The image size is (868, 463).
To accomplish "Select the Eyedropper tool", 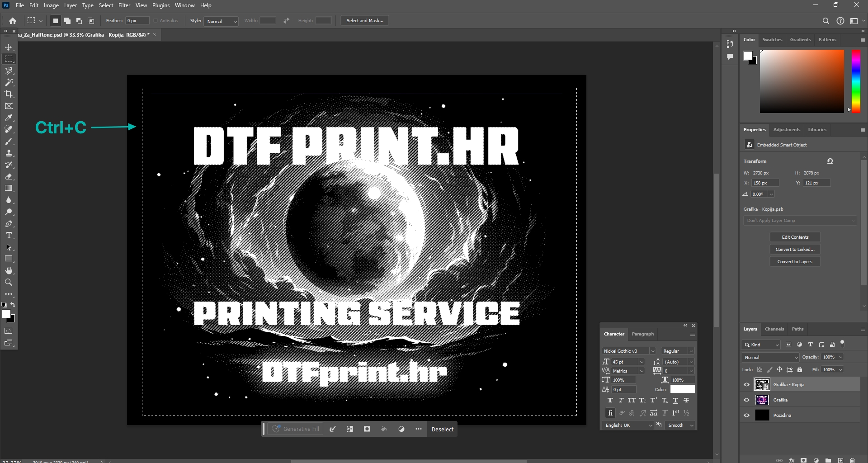I will (x=9, y=118).
